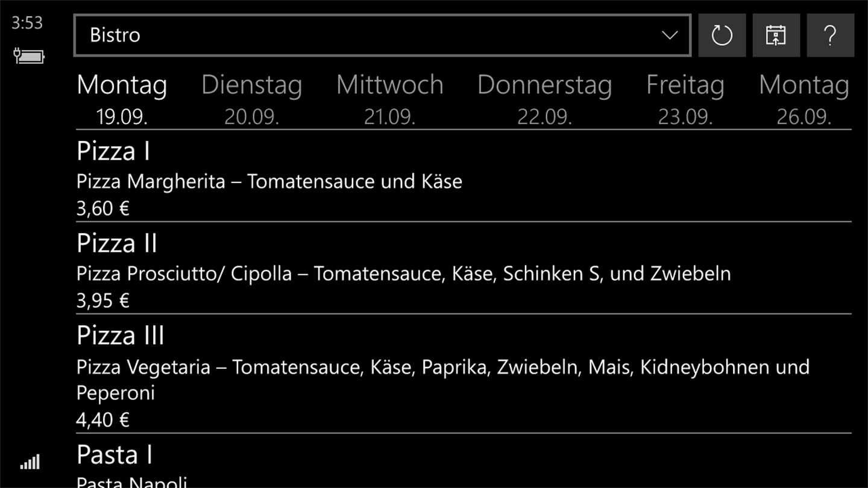Choose the Pizza II Prosciutto/Cipolla description
The image size is (868, 488).
(403, 274)
